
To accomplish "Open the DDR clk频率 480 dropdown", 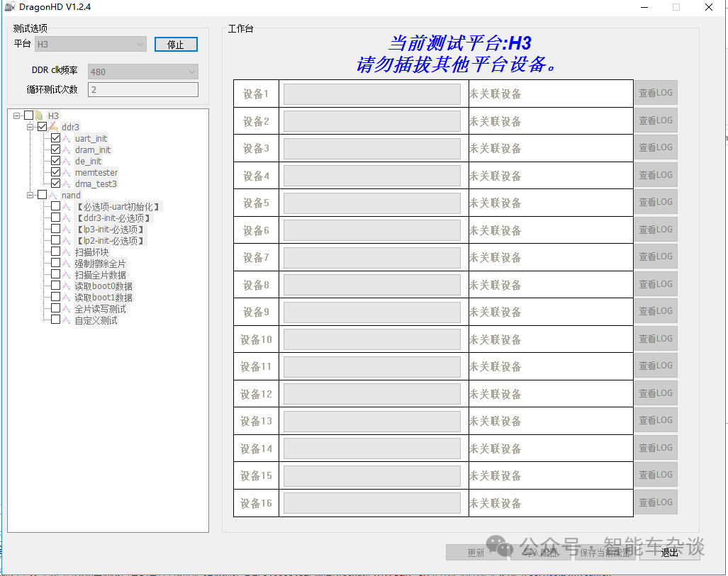I will [143, 72].
